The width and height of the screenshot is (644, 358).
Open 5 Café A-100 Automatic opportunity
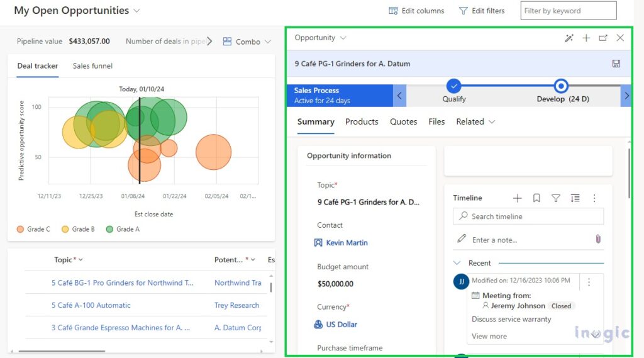91,305
